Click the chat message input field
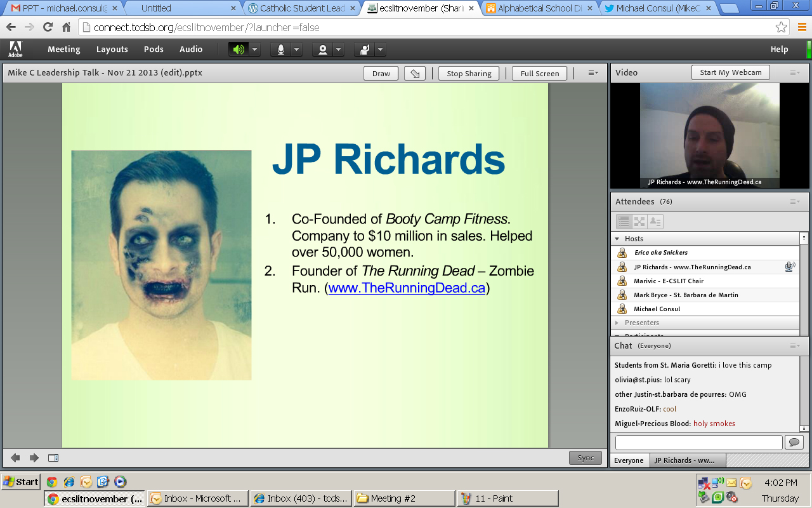 [x=698, y=442]
